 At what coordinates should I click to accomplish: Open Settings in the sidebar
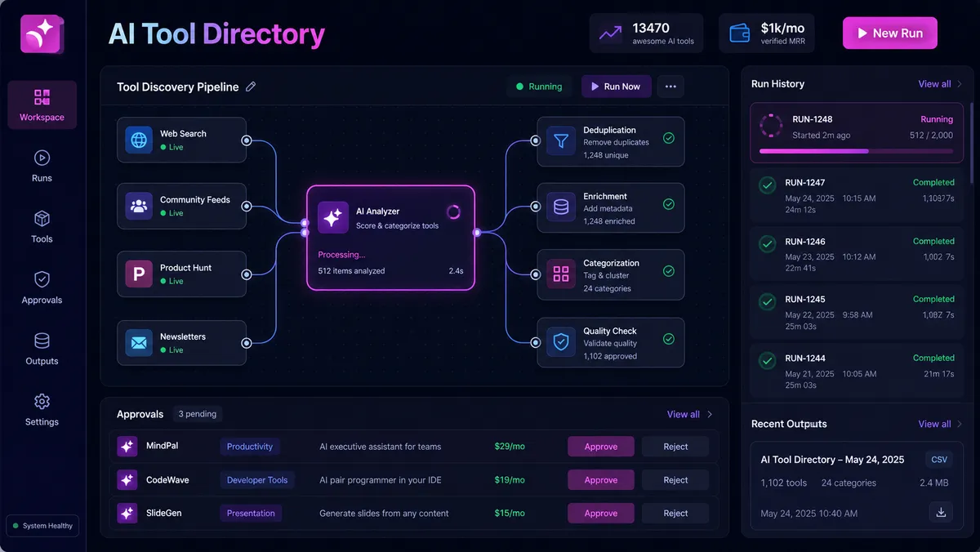coord(42,410)
